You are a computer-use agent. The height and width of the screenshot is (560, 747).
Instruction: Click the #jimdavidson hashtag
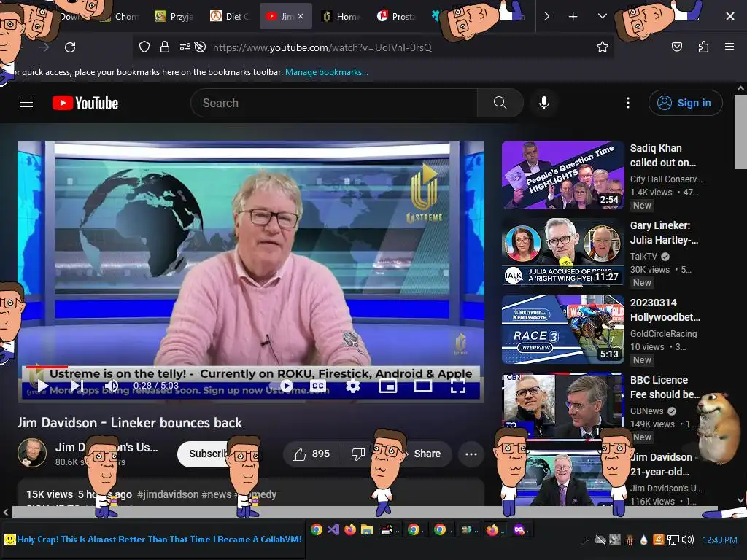pyautogui.click(x=168, y=494)
